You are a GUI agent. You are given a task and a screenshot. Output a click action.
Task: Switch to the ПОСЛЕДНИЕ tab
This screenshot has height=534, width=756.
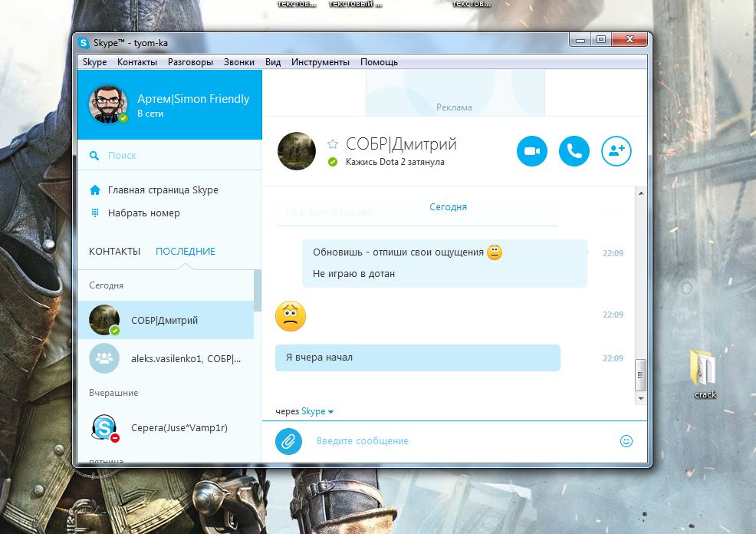186,252
